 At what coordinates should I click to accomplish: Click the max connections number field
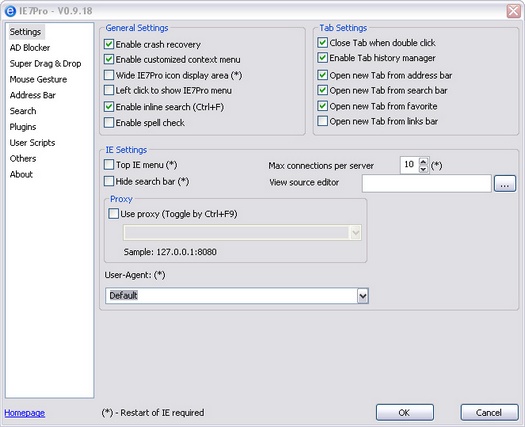click(x=409, y=165)
